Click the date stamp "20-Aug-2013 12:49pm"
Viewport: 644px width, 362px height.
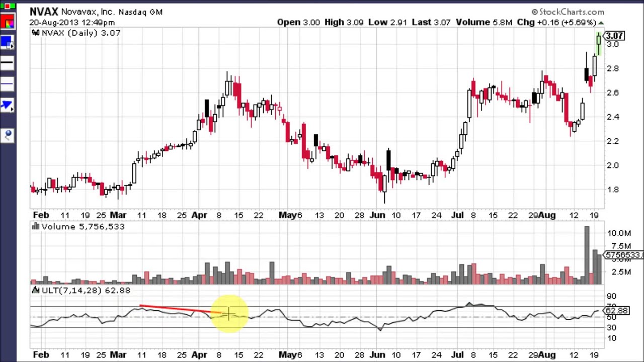[x=72, y=23]
